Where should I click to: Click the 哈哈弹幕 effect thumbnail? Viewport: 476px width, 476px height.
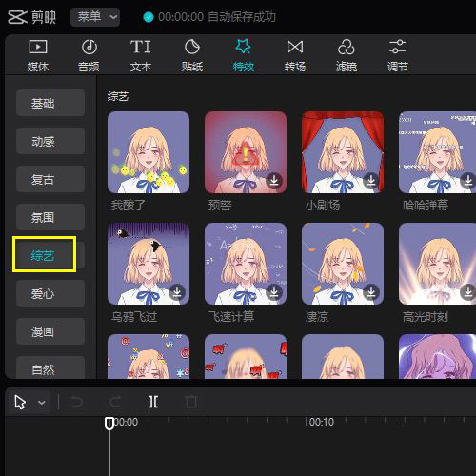click(437, 152)
